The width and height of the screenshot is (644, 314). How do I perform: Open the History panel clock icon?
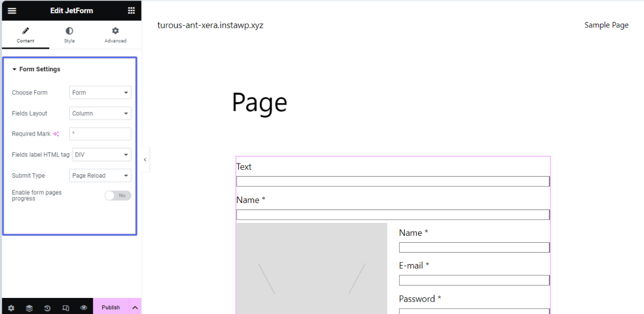[x=47, y=307]
